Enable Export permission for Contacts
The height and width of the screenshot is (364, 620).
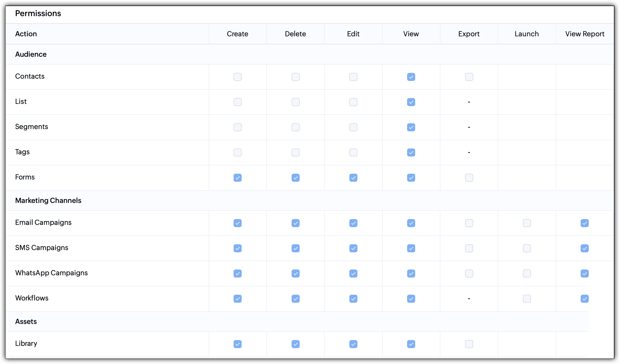coord(469,77)
